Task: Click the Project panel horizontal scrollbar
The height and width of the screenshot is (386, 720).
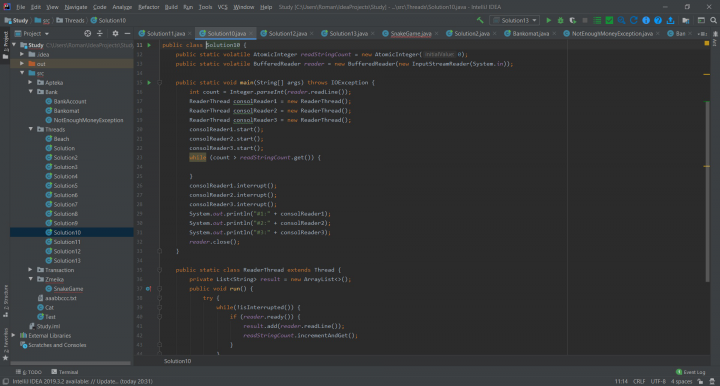Action: (70, 364)
